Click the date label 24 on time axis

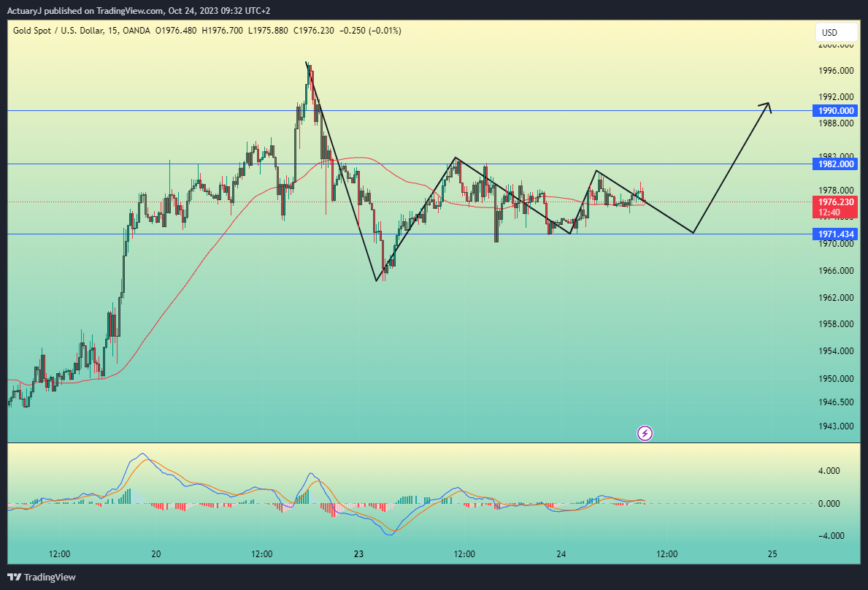click(x=561, y=554)
